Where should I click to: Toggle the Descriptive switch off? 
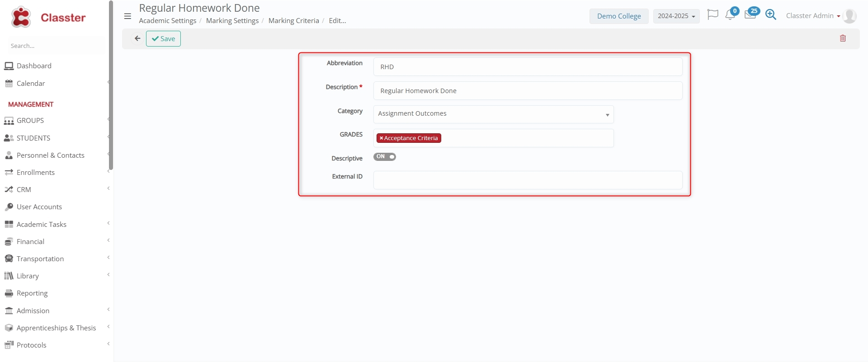point(384,157)
